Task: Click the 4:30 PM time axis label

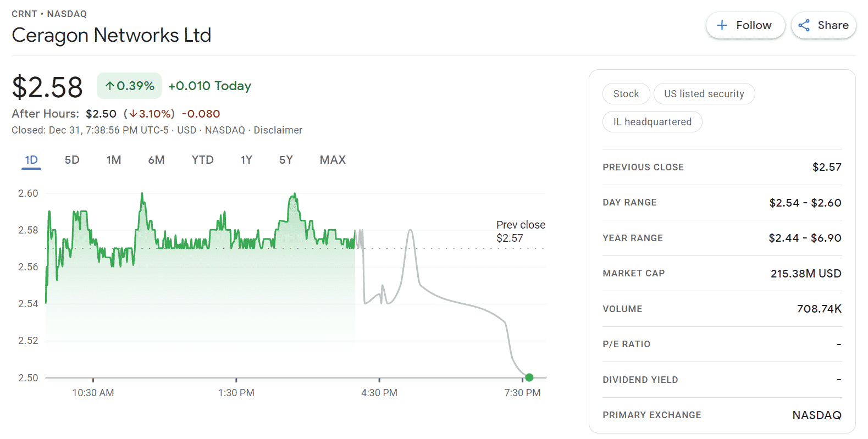Action: click(379, 393)
